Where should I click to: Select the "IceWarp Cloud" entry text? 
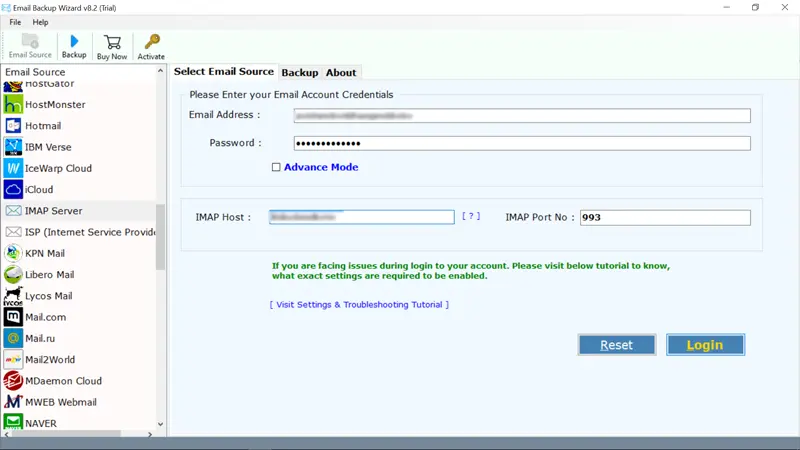point(58,168)
